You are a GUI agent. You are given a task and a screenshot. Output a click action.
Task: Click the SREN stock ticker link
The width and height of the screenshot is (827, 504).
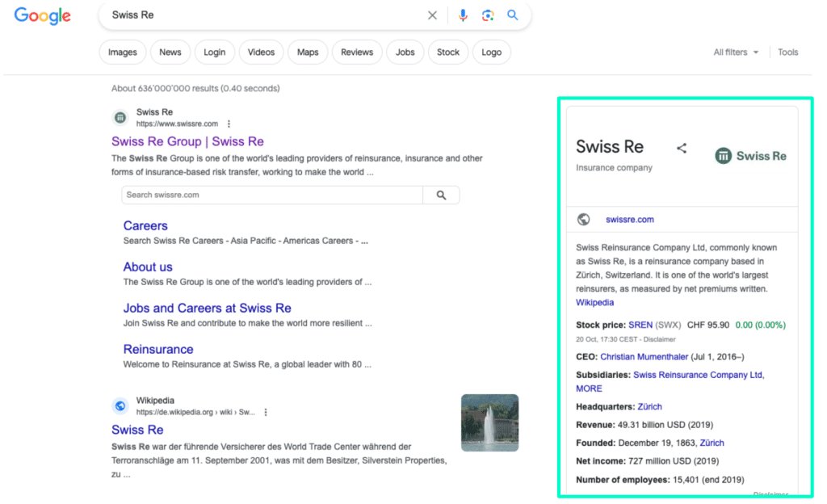(640, 325)
